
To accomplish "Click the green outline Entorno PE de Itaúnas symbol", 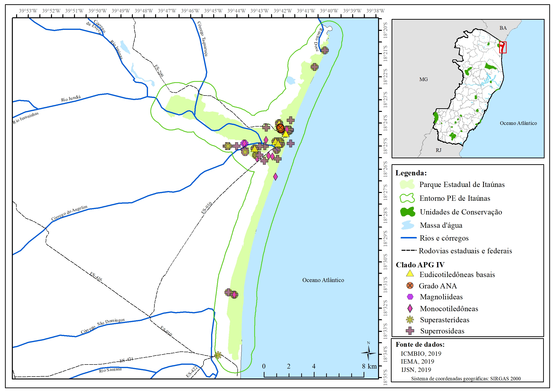I will coord(407,198).
